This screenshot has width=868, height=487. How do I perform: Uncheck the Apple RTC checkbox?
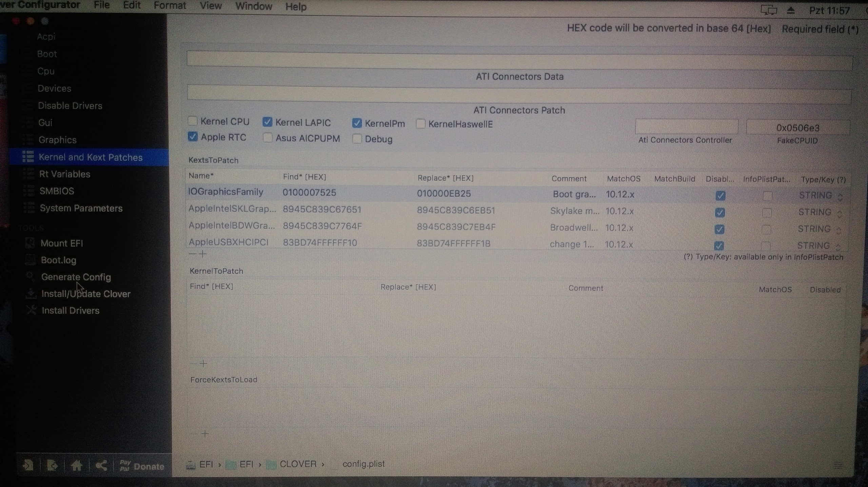(x=193, y=137)
